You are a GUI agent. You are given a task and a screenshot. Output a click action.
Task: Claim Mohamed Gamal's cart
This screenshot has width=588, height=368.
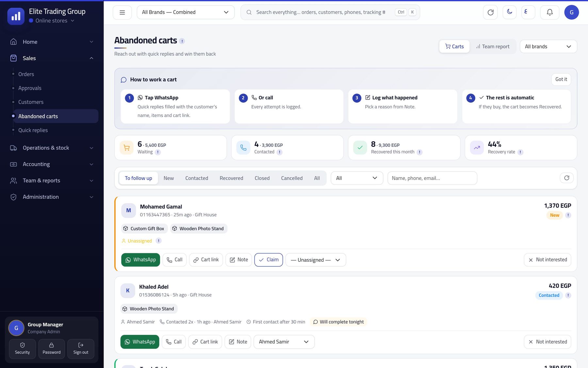pos(269,260)
